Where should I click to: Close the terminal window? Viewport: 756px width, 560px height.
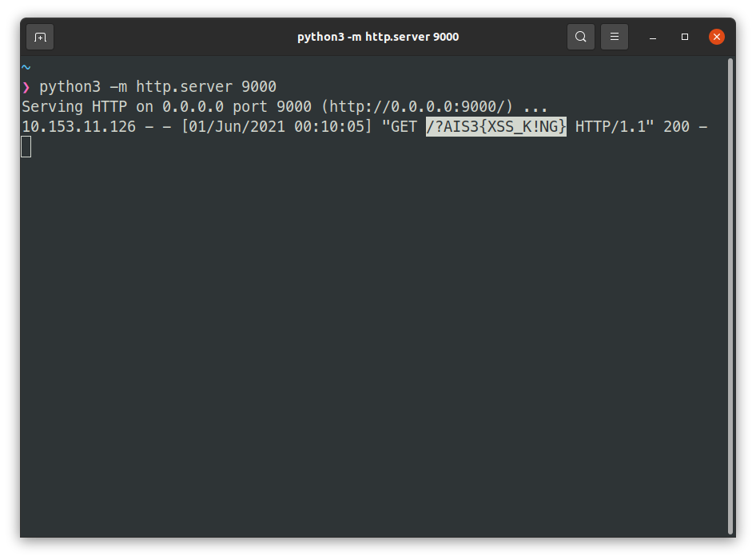coord(717,37)
